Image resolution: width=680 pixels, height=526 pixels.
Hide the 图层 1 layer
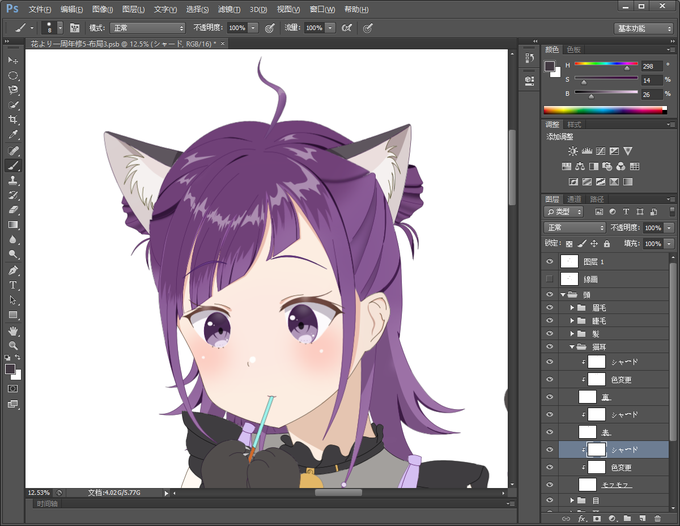[549, 261]
